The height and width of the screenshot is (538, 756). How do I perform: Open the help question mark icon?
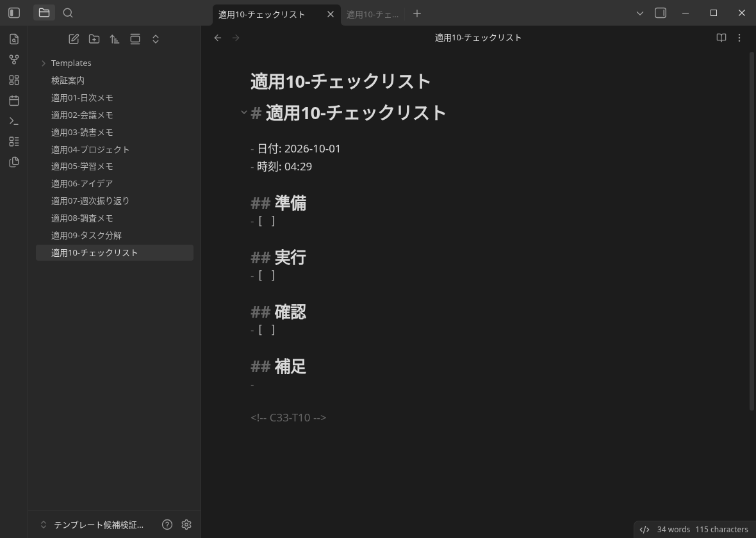[167, 525]
